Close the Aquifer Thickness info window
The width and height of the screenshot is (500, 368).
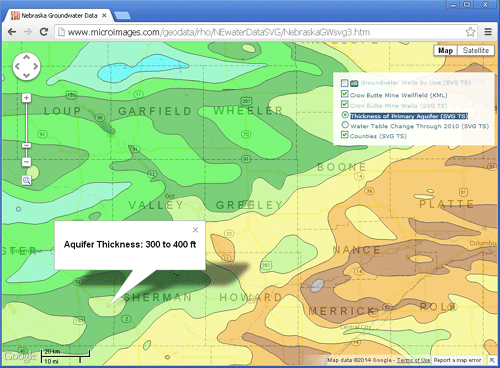(195, 230)
